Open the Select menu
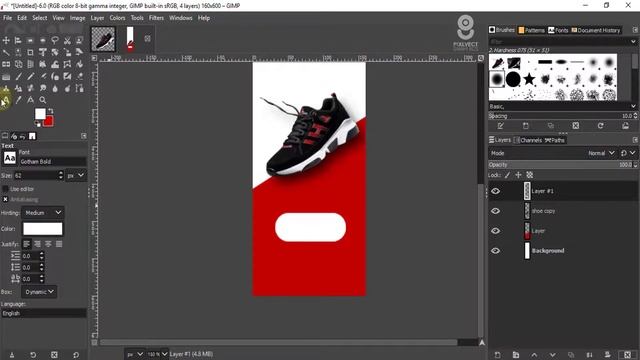The height and width of the screenshot is (360, 640). [40, 18]
